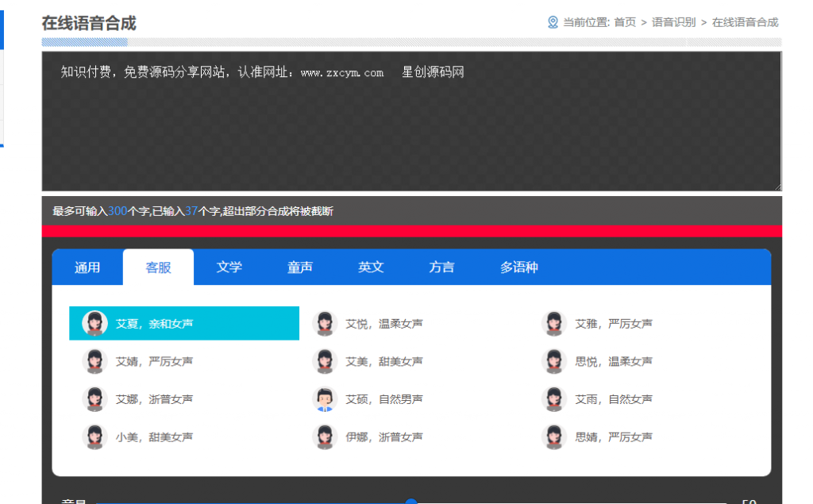Open the 多语种 tab
The height and width of the screenshot is (504, 813).
519,267
